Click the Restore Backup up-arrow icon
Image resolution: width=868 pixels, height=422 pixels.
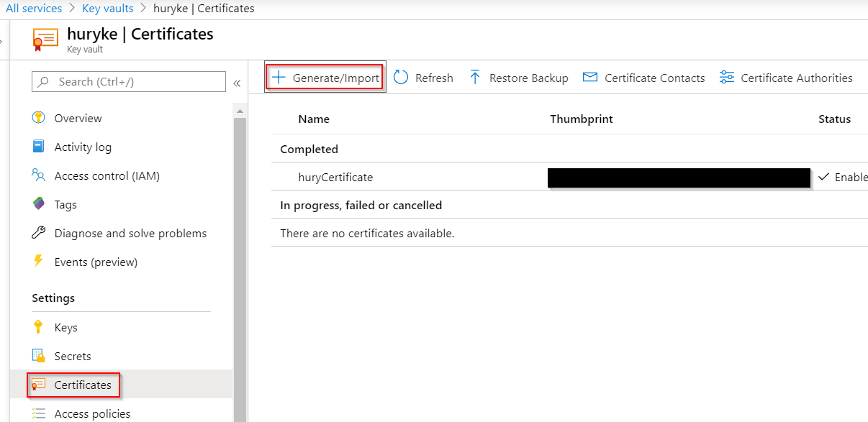(x=475, y=78)
